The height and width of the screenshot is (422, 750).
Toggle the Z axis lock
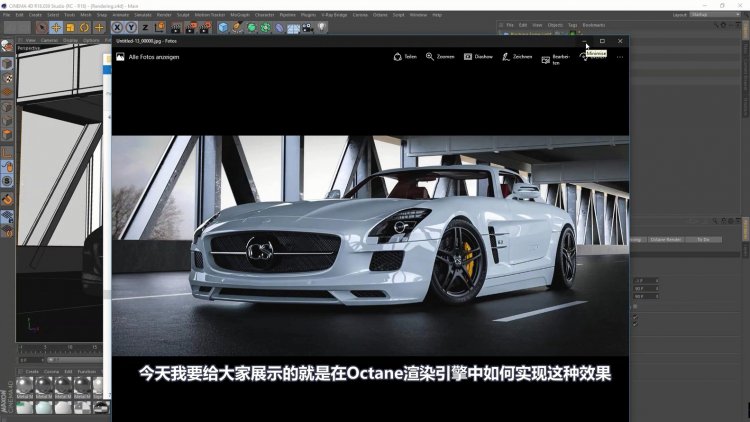[145, 28]
